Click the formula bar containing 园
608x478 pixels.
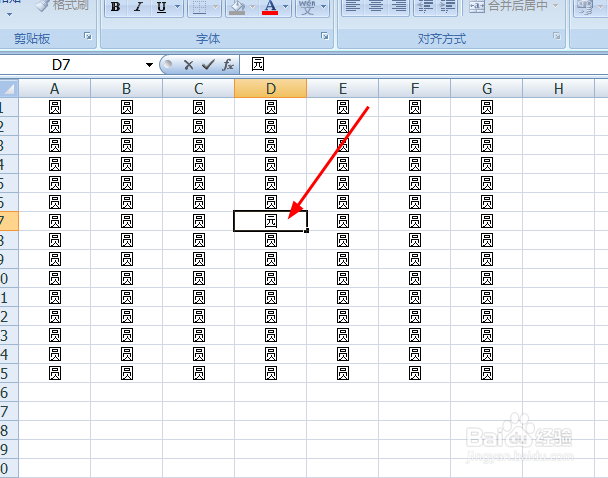[x=424, y=64]
